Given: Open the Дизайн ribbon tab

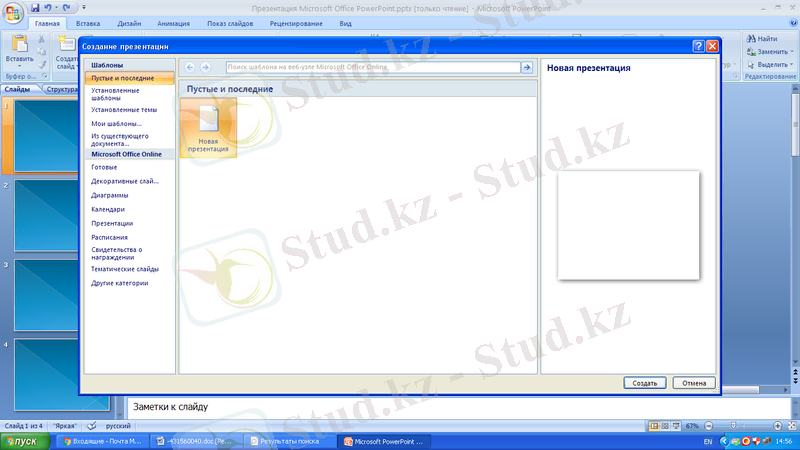Looking at the screenshot, I should [x=129, y=23].
